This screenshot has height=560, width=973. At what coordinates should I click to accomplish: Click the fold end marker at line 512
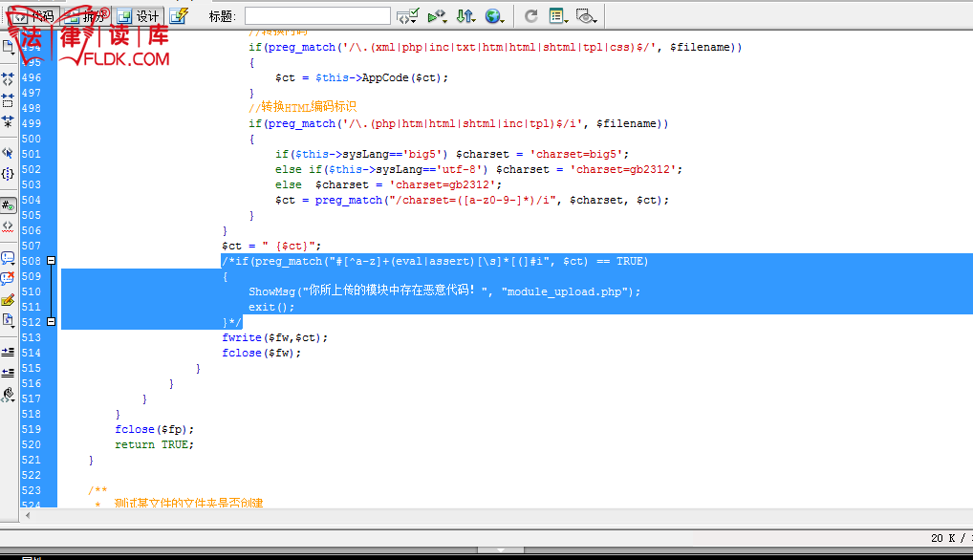tap(51, 322)
